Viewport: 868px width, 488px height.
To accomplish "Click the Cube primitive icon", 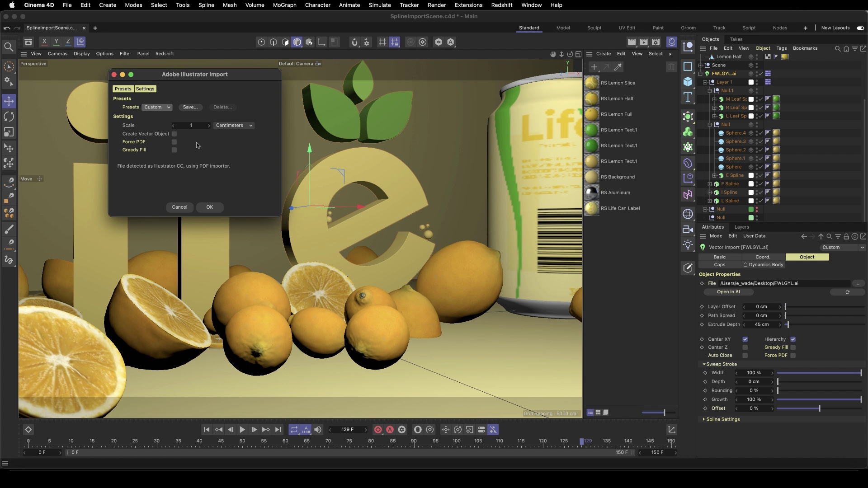I will (x=688, y=82).
